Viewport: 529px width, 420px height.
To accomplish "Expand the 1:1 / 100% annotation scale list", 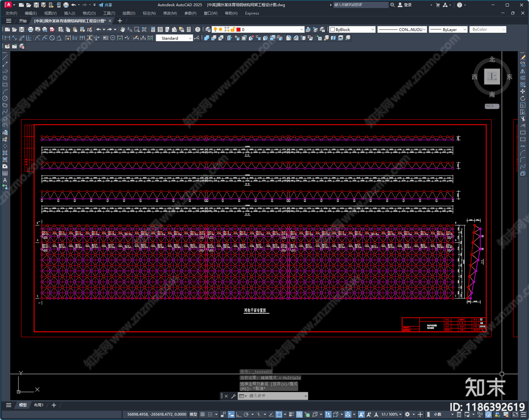I will tap(391, 414).
